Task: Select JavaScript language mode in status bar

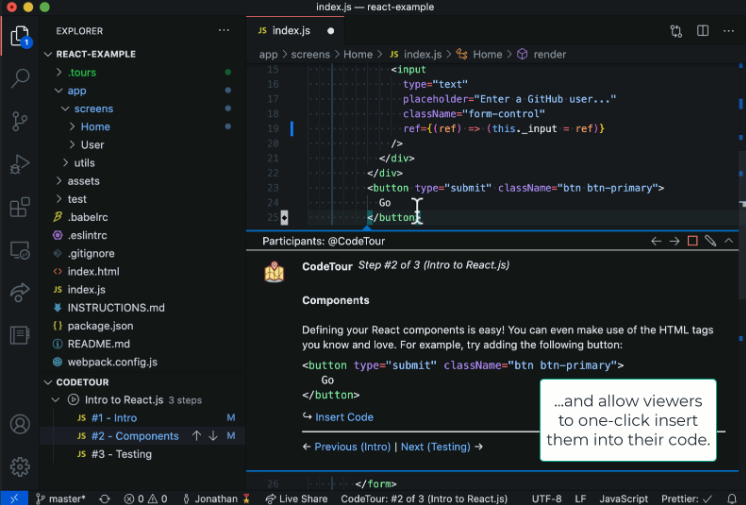Action: (x=623, y=498)
